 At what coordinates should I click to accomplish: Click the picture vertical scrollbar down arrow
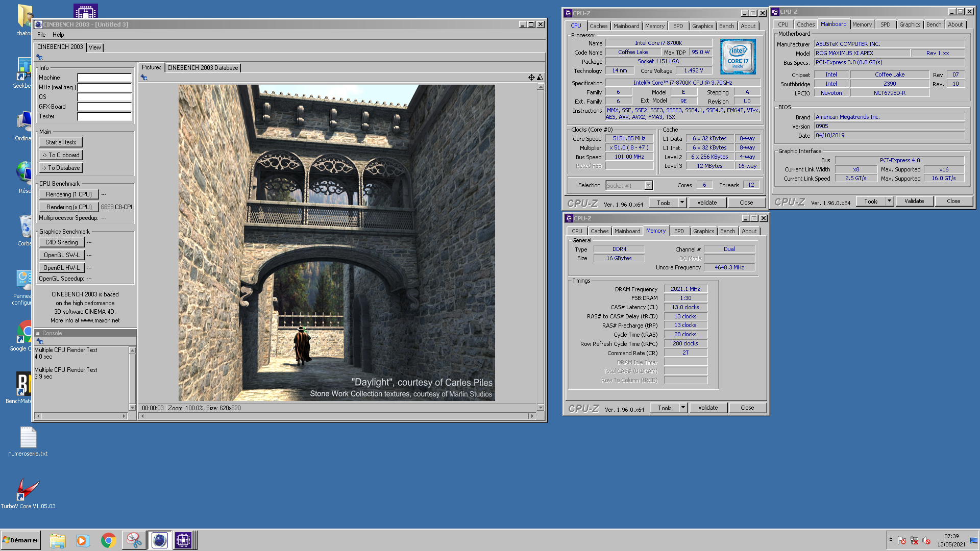pos(541,408)
